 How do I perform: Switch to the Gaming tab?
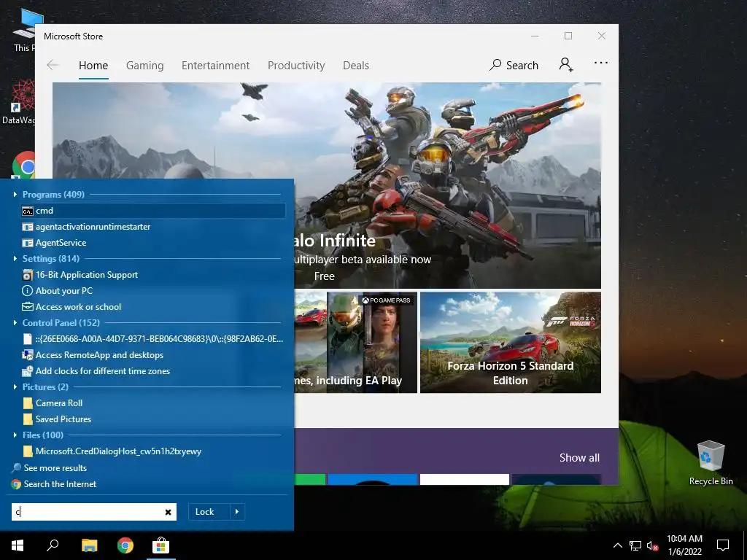pyautogui.click(x=145, y=66)
